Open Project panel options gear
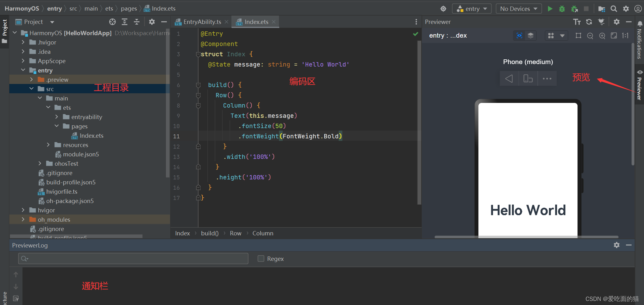 [152, 22]
